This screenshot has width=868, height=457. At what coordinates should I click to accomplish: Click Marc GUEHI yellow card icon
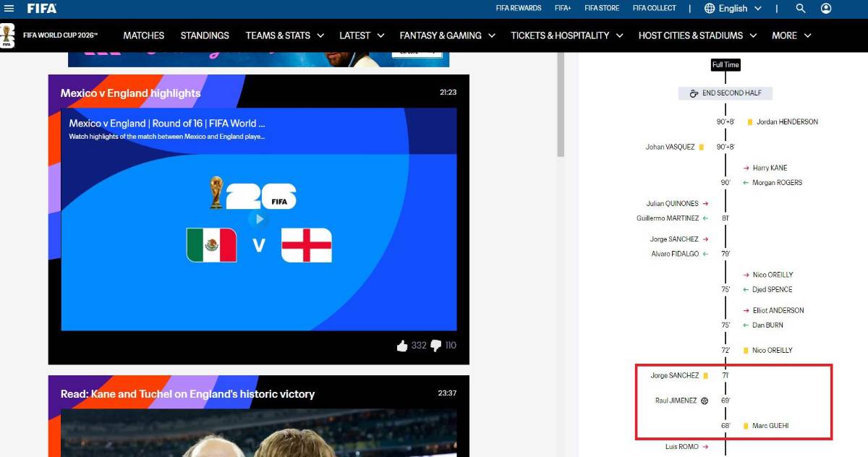click(x=746, y=426)
